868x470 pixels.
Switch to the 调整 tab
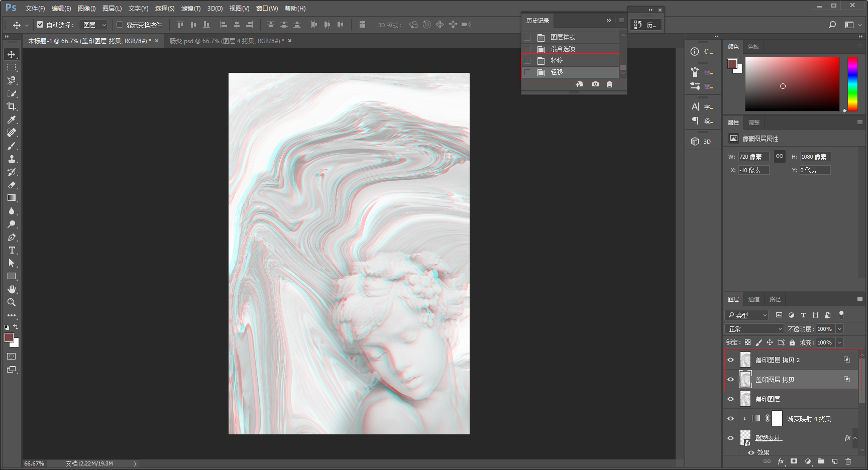[754, 123]
